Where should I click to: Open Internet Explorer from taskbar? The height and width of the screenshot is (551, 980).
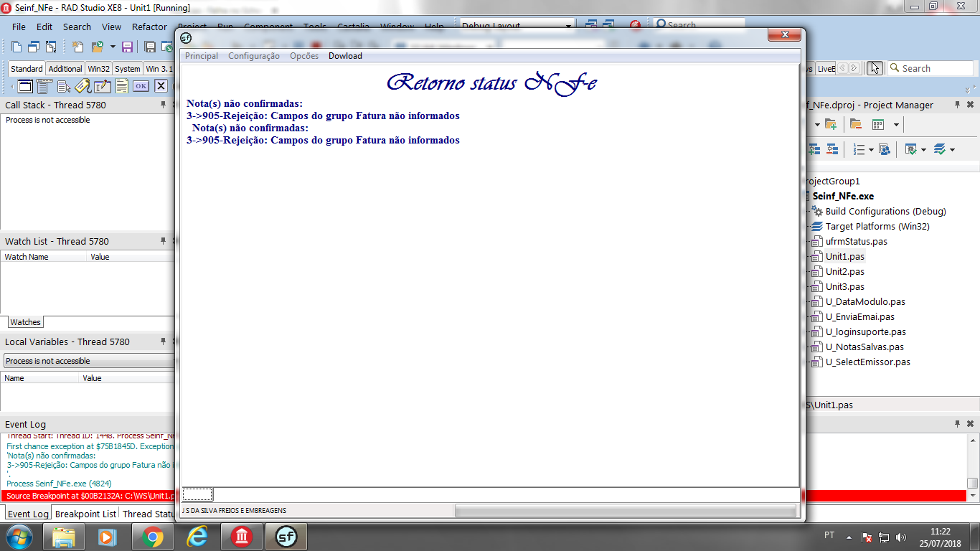pyautogui.click(x=197, y=537)
